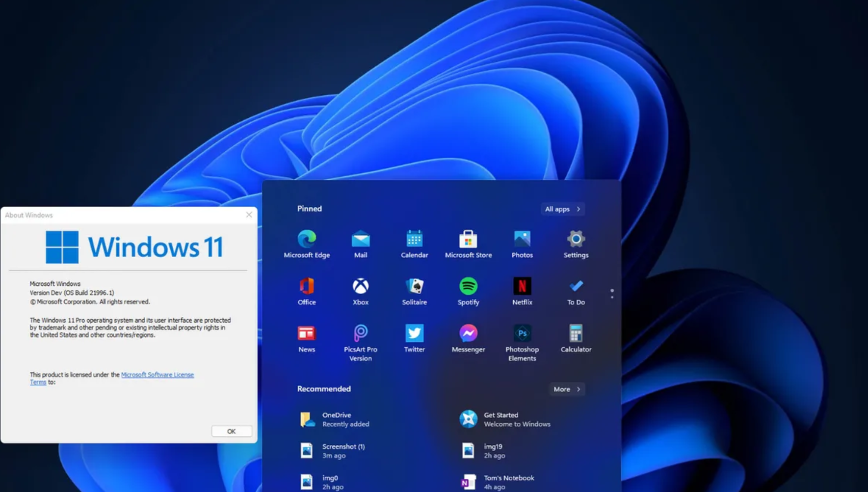868x492 pixels.
Task: Launch the Photos app
Action: 522,244
